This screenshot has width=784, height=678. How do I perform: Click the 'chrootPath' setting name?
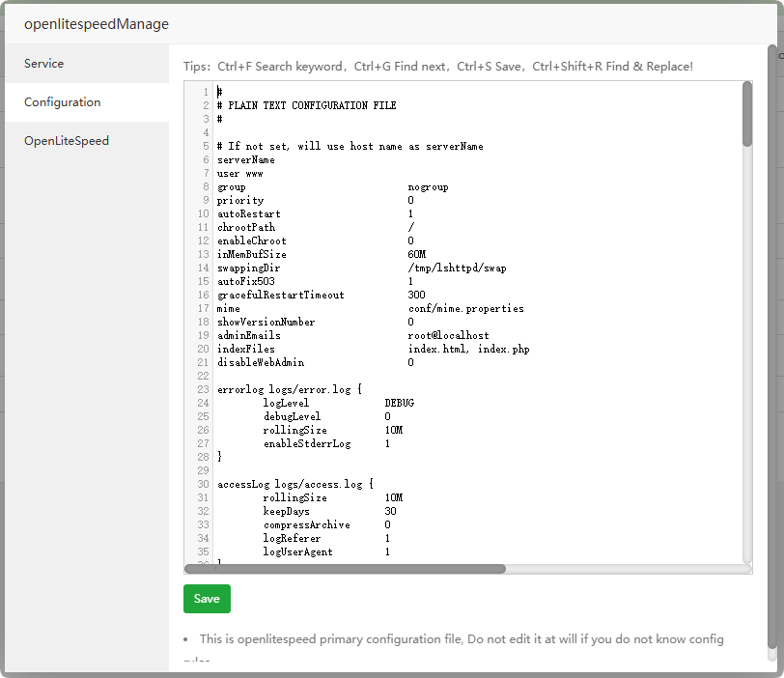(246, 228)
